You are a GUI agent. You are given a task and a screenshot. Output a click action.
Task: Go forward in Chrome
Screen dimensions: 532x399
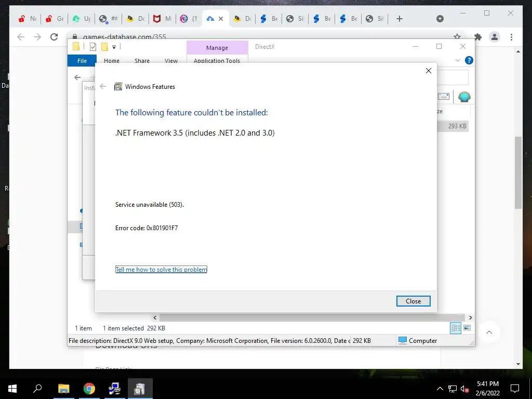[x=37, y=37]
